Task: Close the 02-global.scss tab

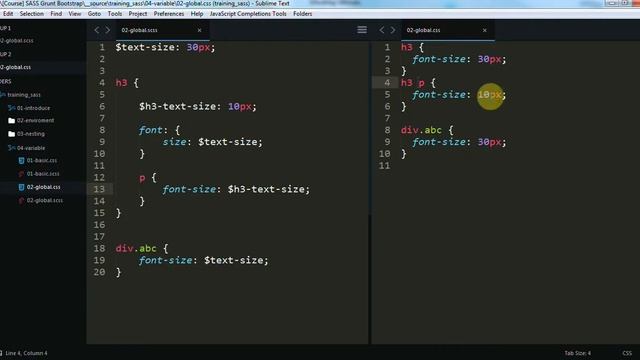Action: [199, 30]
